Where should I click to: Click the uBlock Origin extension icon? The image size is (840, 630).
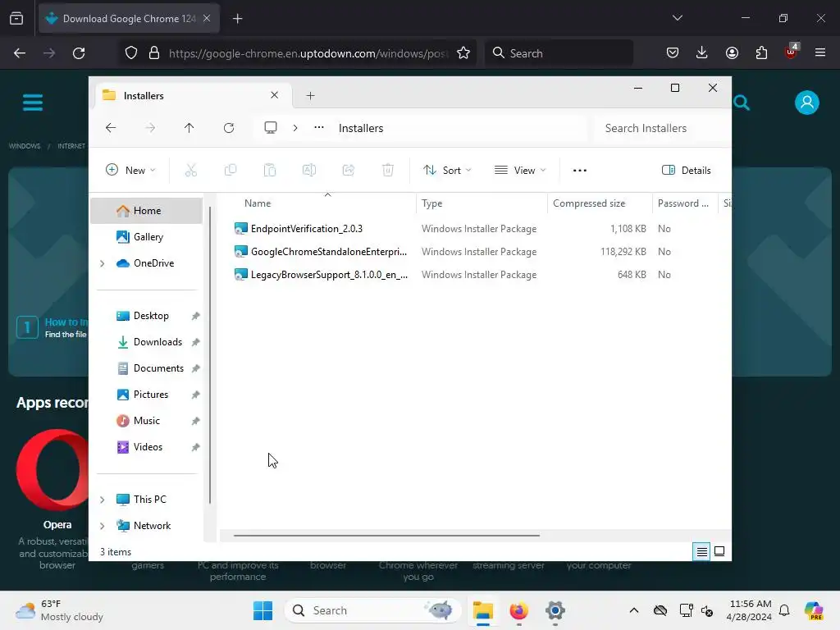[x=792, y=52]
